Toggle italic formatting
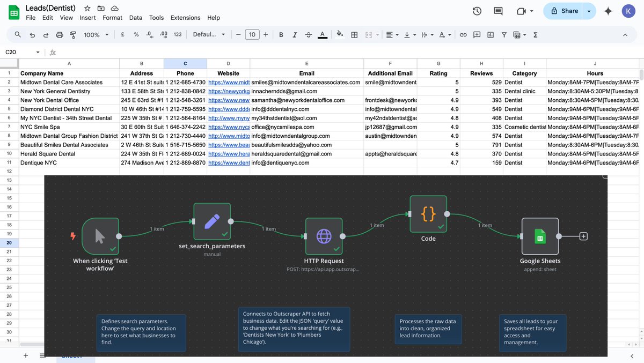This screenshot has width=644, height=363. [x=295, y=35]
